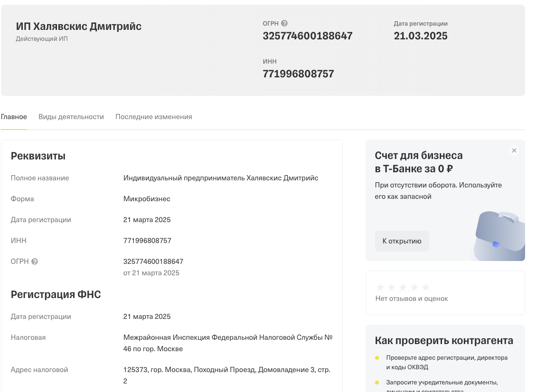Click the heading Как проверить контрагента
The image size is (536, 392).
[x=444, y=341]
